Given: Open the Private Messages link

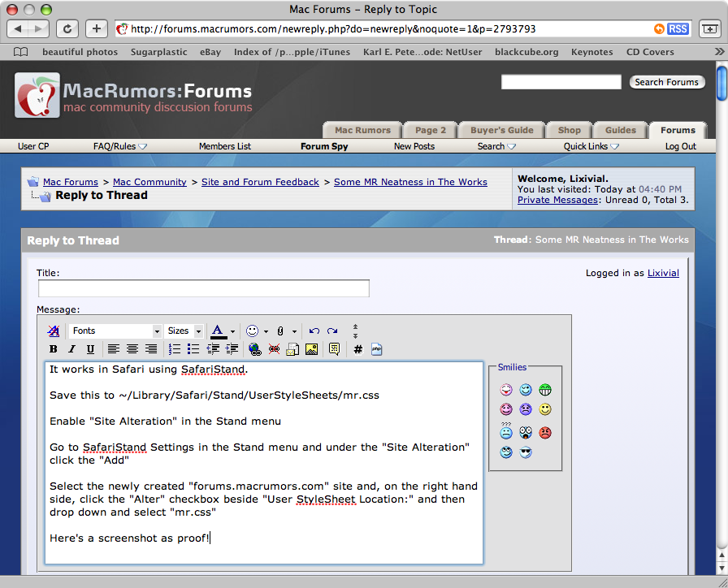Looking at the screenshot, I should (x=557, y=200).
